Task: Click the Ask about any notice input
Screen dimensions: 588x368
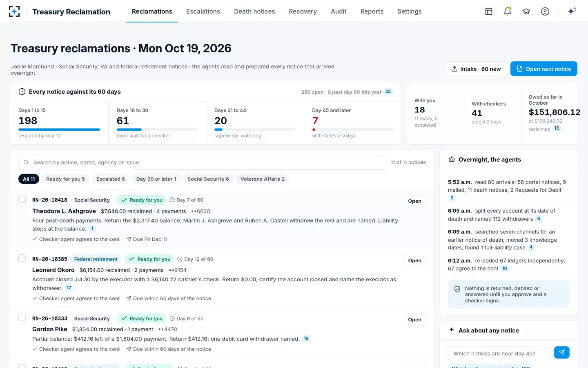Action: [499, 353]
